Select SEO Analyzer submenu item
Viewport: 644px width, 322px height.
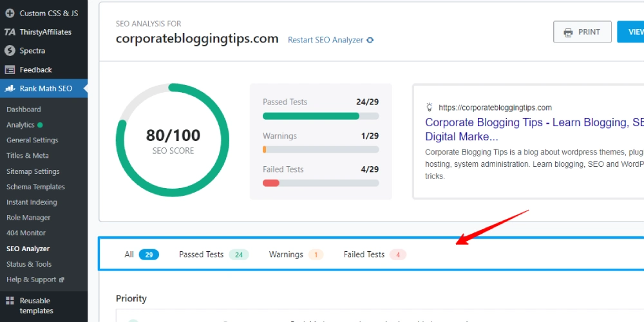tap(28, 249)
